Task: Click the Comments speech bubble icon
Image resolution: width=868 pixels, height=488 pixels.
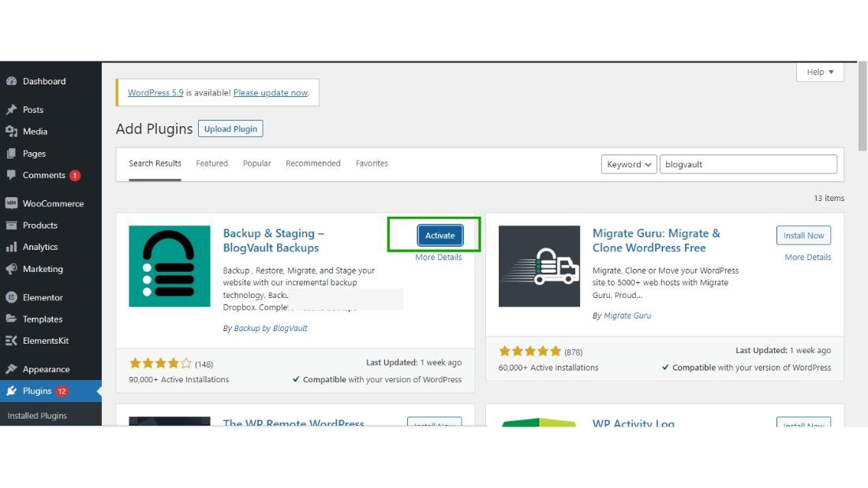Action: coord(11,175)
